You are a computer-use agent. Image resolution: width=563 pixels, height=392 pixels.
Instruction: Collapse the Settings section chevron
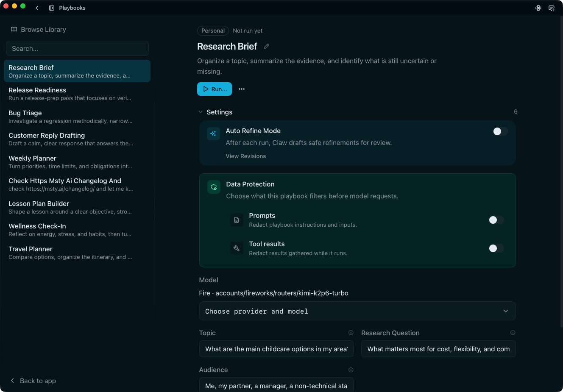pos(201,112)
